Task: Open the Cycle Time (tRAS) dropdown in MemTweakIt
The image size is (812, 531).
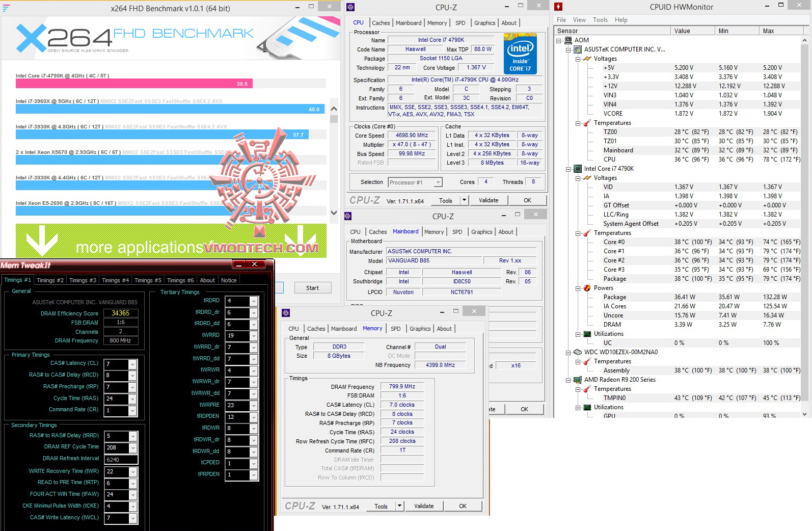Action: coord(132,399)
